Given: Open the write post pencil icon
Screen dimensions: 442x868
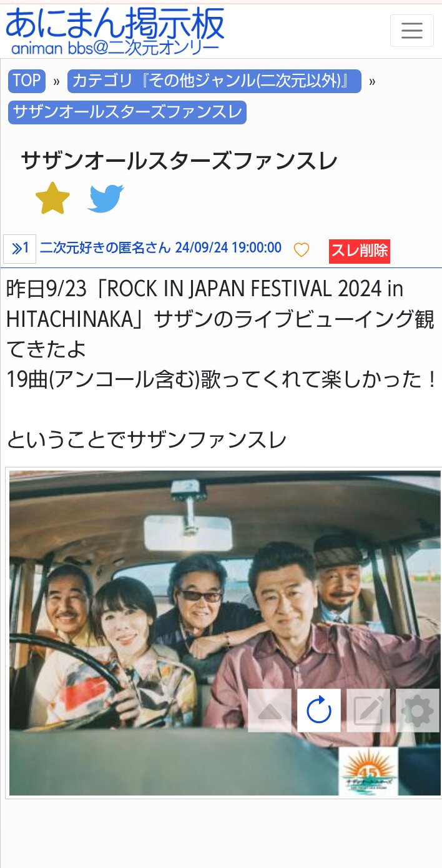Looking at the screenshot, I should point(368,711).
